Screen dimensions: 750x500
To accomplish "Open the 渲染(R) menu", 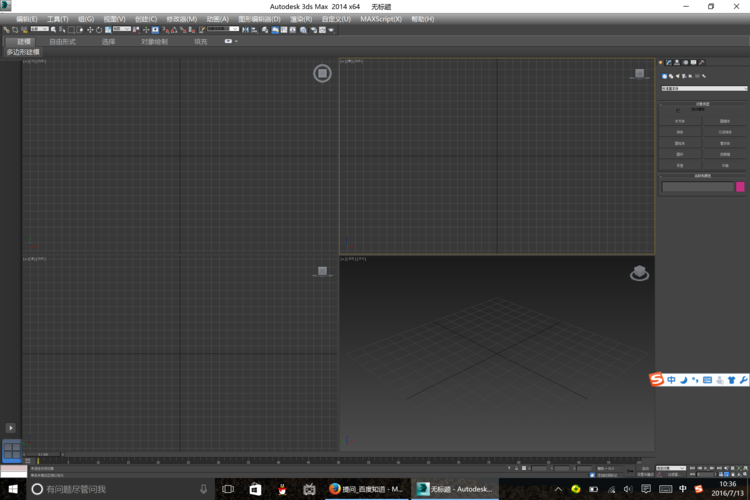I will tap(301, 19).
